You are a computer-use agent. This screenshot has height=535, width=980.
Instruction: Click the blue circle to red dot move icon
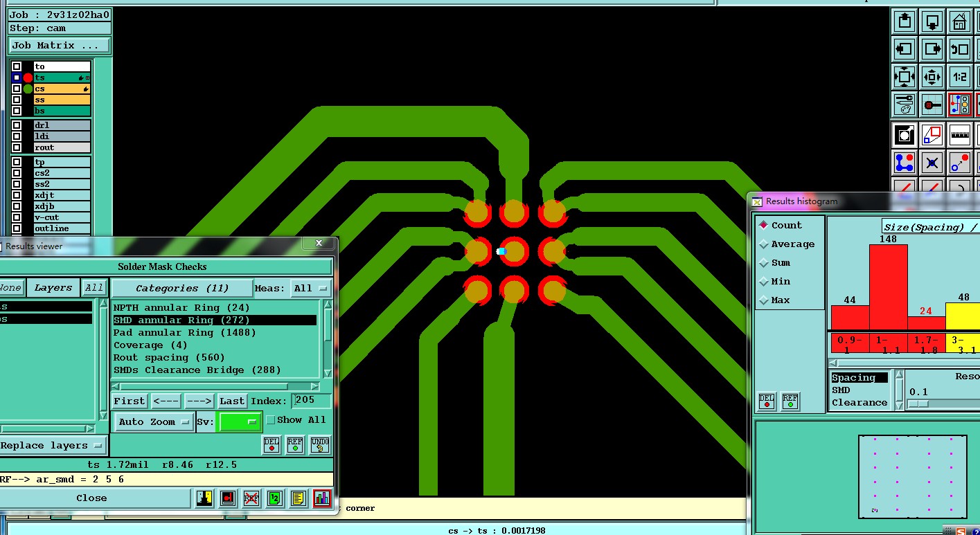(960, 163)
